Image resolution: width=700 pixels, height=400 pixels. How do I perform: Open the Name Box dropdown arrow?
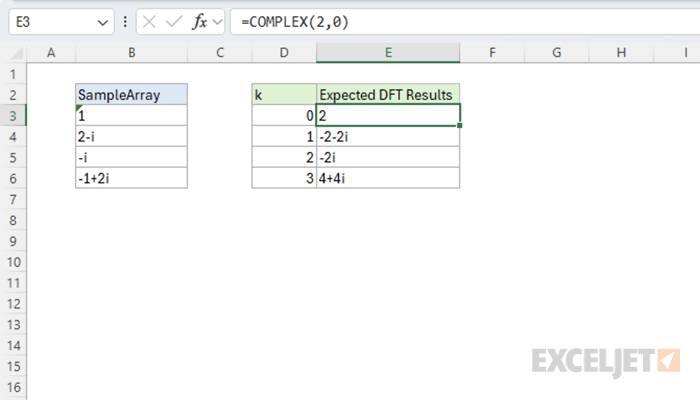tap(103, 22)
